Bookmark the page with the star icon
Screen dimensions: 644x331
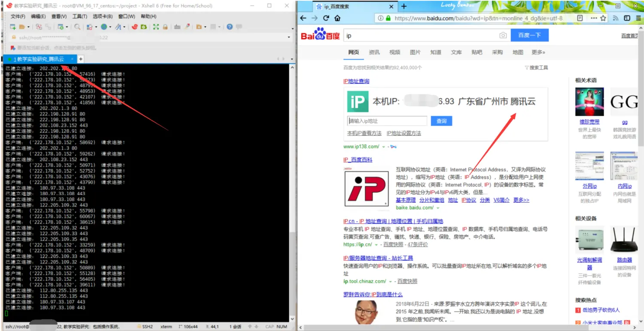(x=603, y=18)
